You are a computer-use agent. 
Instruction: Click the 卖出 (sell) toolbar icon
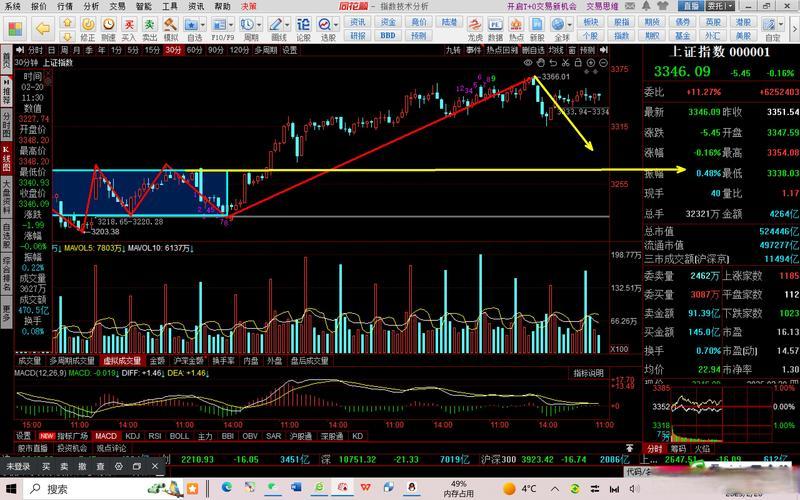(148, 27)
